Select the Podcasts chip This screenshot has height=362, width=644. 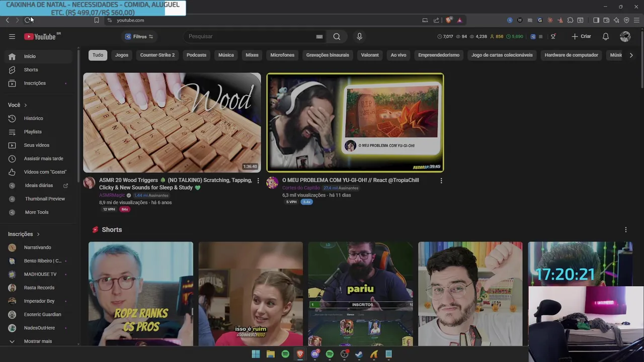point(196,55)
